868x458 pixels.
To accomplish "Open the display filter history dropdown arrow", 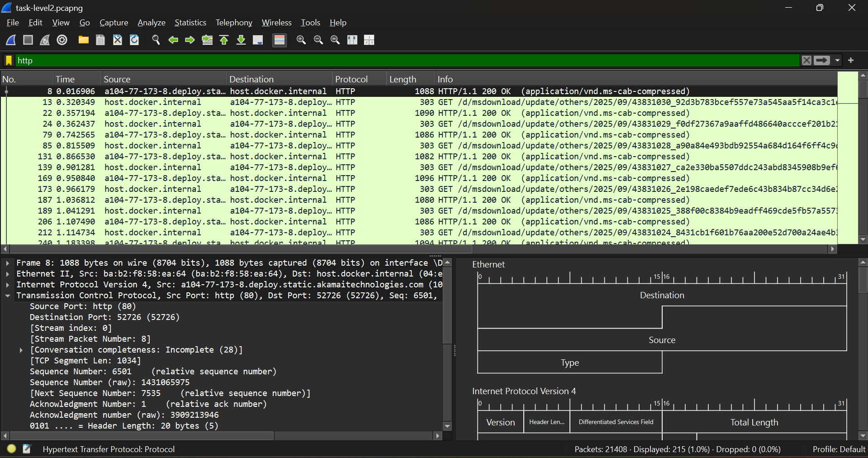I will (837, 60).
